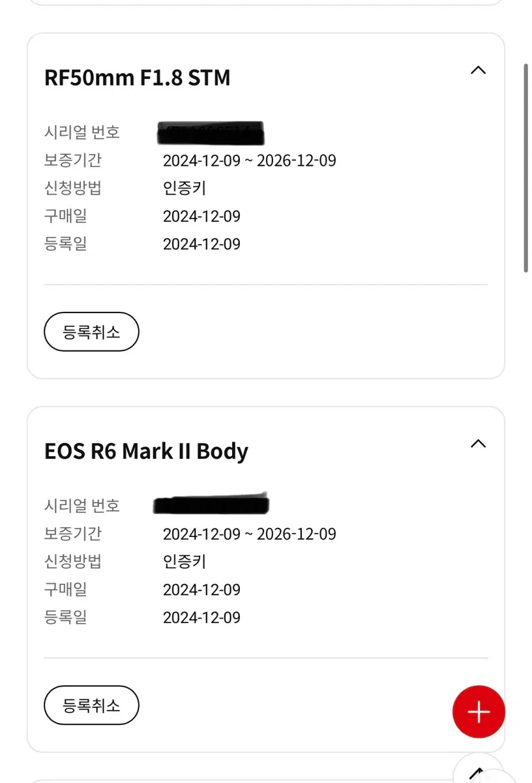Click the 인증키 value in the RF50mm card
This screenshot has height=783, width=532.
click(185, 189)
